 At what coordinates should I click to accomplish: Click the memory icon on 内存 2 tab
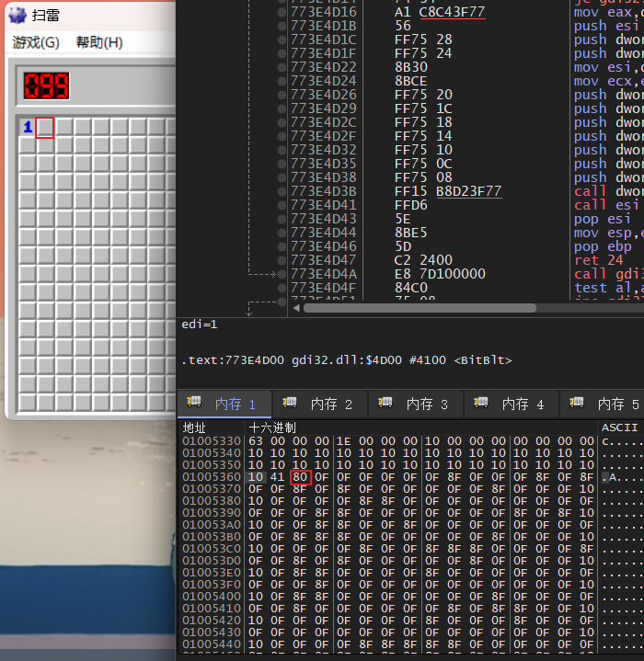[290, 402]
